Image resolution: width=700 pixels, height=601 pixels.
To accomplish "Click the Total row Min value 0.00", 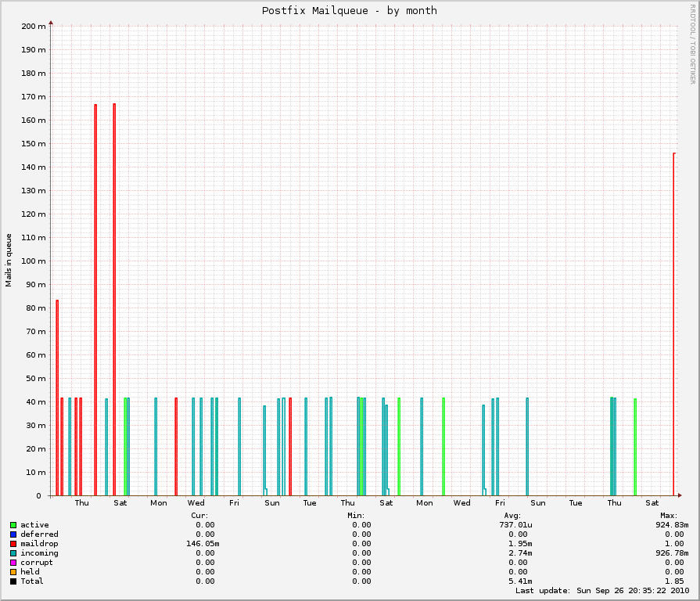I will (361, 581).
